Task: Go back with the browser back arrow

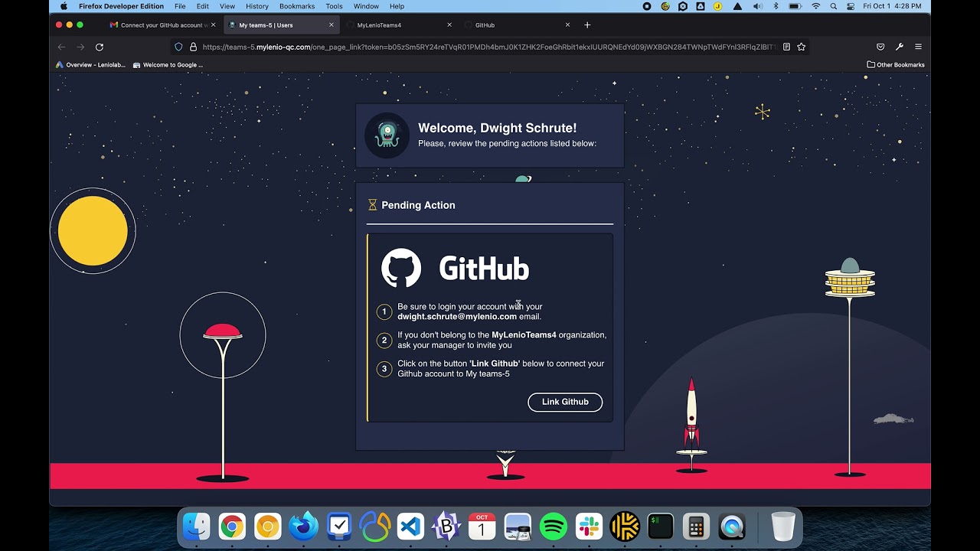Action: (x=61, y=47)
